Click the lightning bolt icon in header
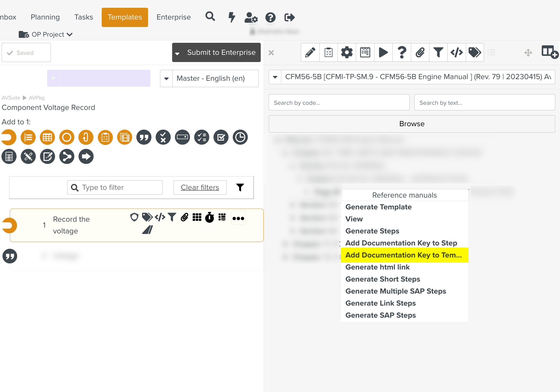Screen dimensions: 560x392 click(x=232, y=17)
